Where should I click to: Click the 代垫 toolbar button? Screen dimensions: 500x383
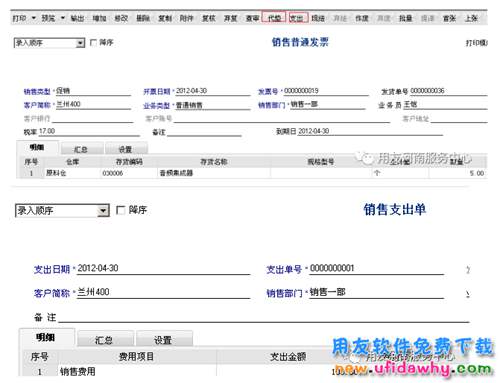click(x=274, y=18)
